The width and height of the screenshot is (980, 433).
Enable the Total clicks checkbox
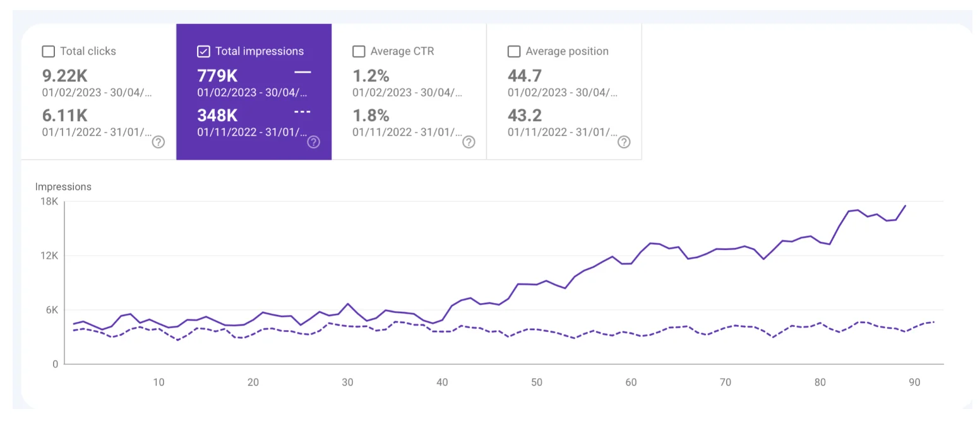coord(49,51)
